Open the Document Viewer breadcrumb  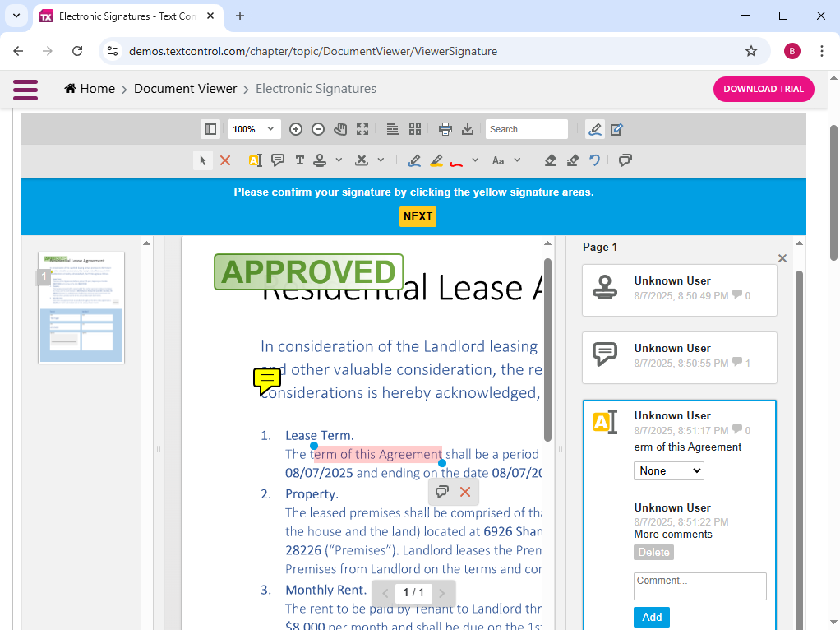click(x=185, y=89)
